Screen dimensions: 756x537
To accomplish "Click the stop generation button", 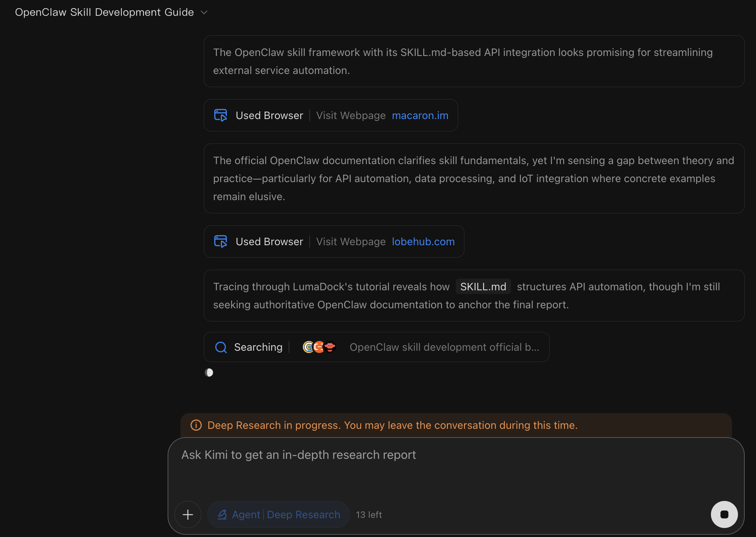I will click(x=724, y=514).
